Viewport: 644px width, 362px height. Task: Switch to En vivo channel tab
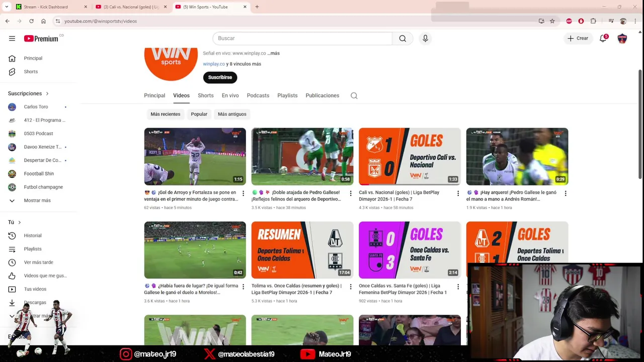coord(230,96)
